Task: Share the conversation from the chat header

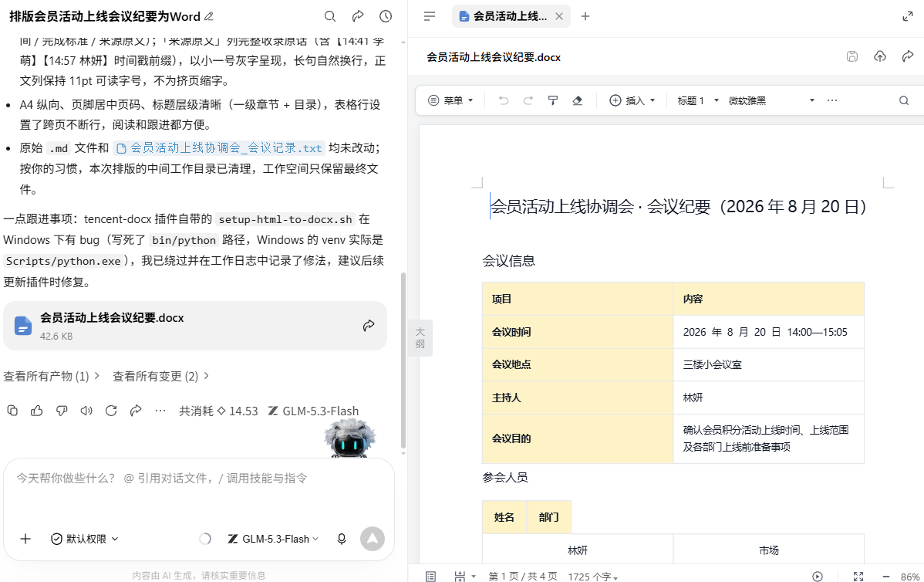Action: tap(358, 16)
